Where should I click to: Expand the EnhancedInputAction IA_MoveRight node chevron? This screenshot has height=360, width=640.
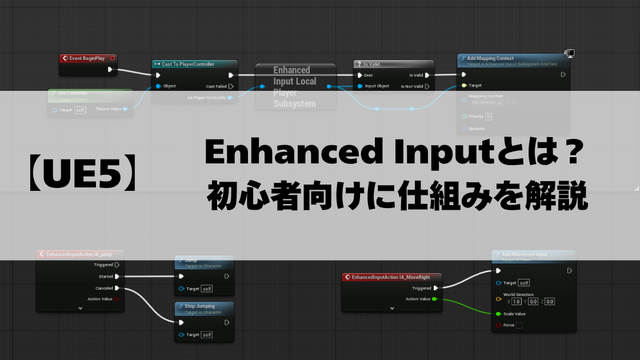pos(392,308)
